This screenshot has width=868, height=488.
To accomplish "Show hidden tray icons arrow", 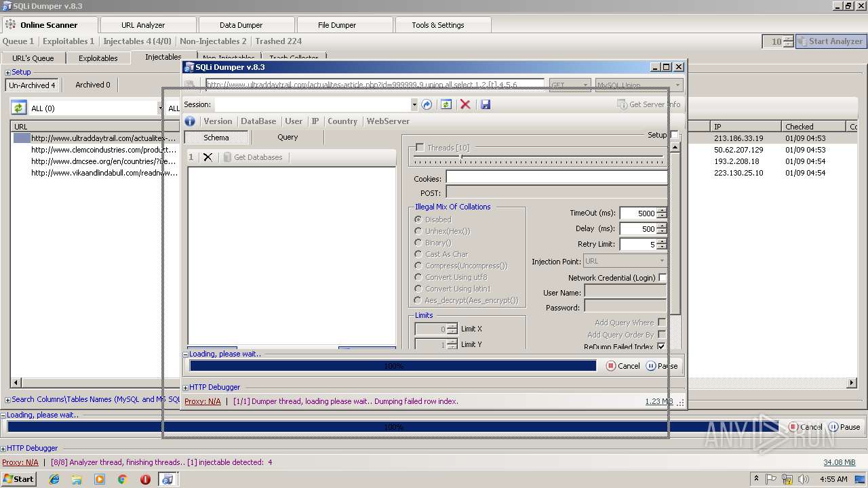I will pyautogui.click(x=756, y=479).
